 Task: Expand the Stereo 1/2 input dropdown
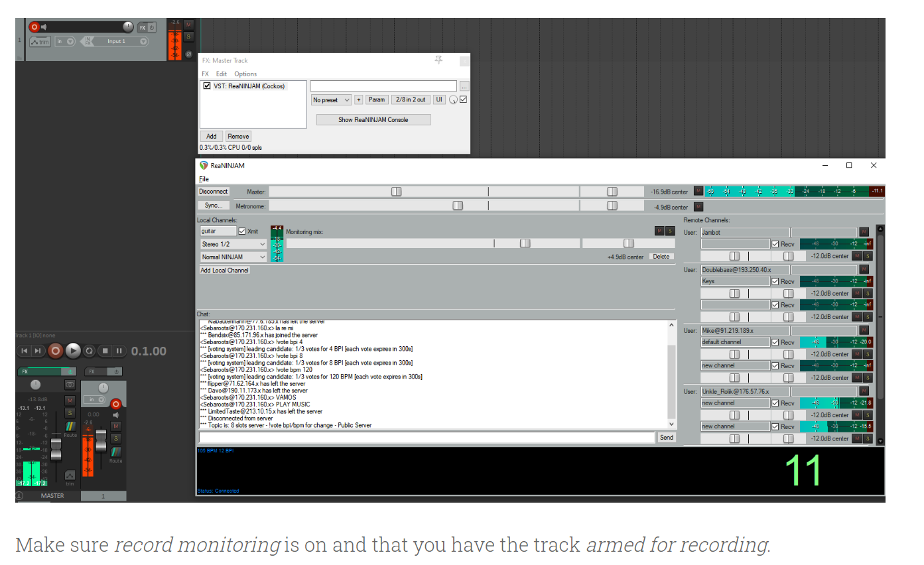[233, 245]
